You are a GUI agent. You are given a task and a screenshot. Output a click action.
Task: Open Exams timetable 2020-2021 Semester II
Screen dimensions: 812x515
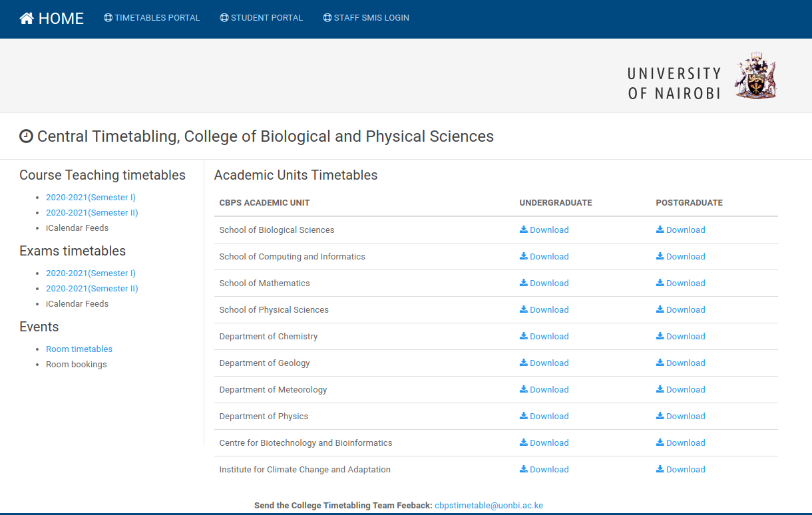tap(92, 289)
